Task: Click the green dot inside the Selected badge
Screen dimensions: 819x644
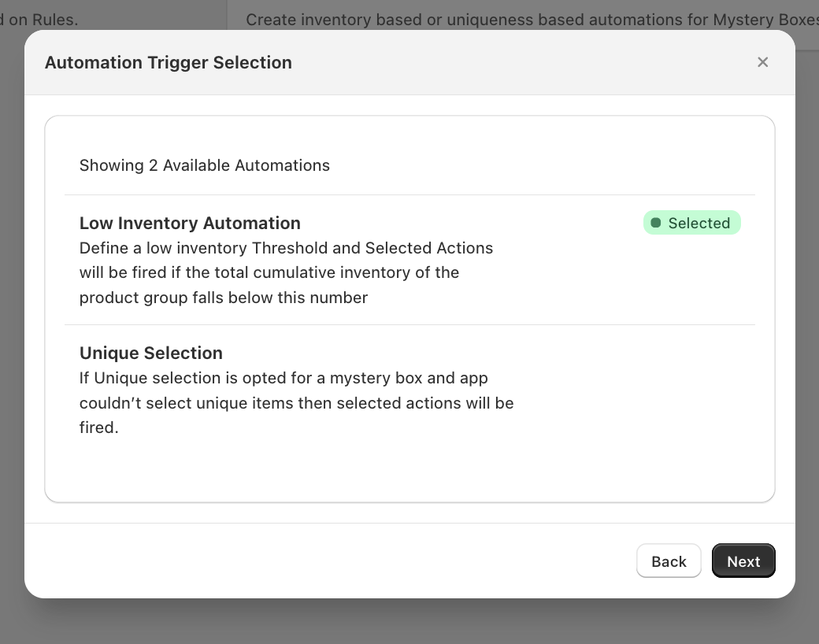Action: point(656,223)
